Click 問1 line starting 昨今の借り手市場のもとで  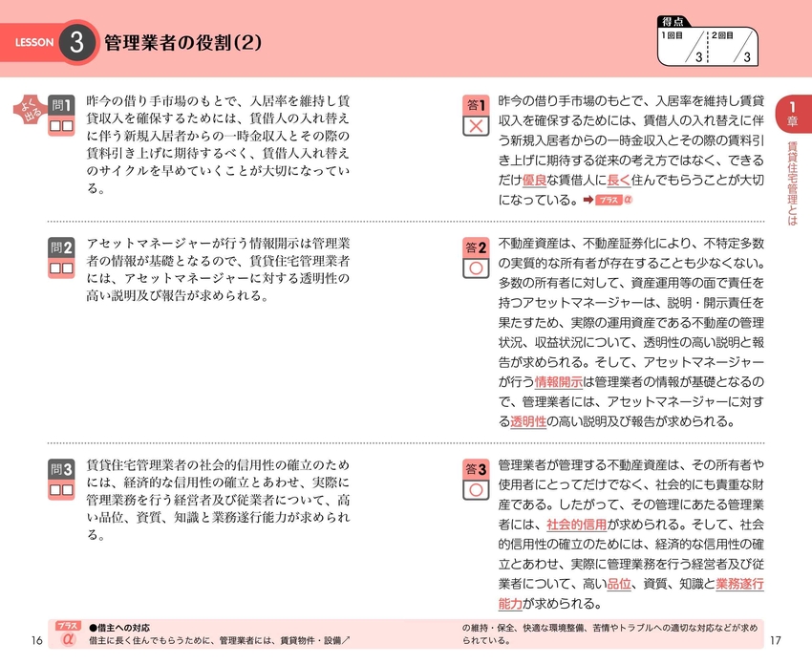218,100
